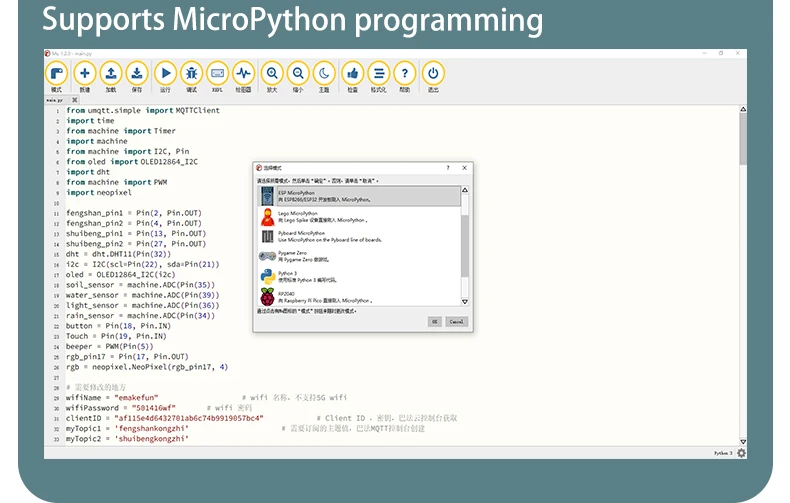Create a new file with the plus icon
790x503 pixels.
click(85, 74)
